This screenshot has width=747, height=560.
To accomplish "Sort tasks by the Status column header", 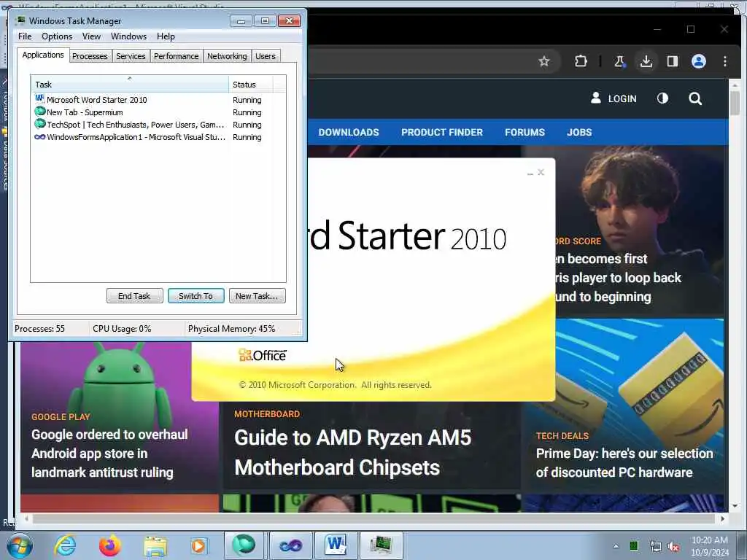I will click(251, 85).
